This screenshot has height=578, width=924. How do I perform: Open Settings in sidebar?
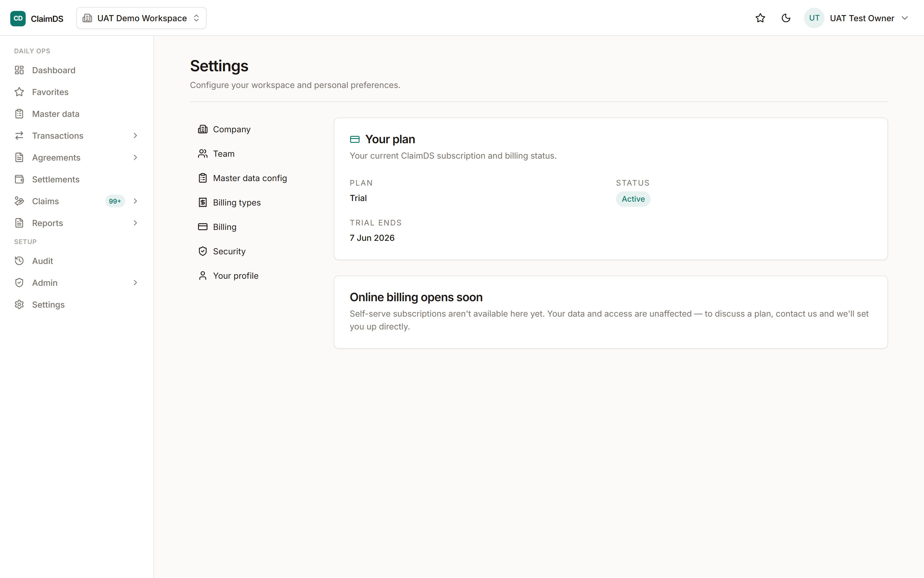tap(76, 304)
